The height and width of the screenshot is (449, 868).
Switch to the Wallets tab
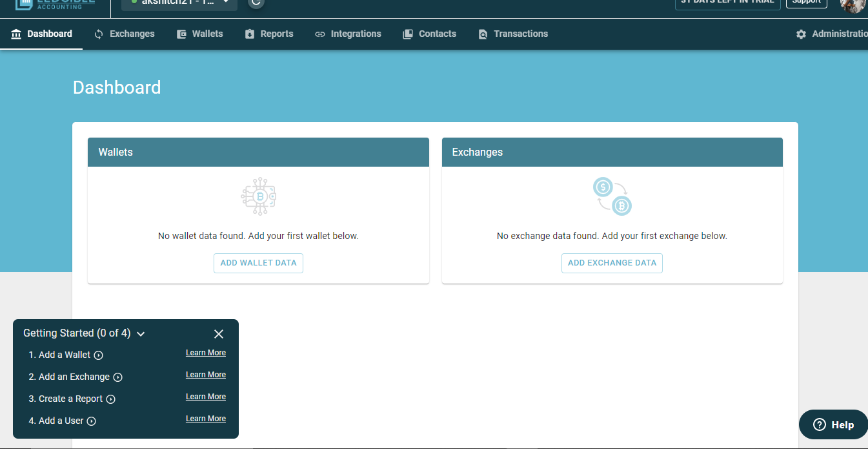tap(199, 34)
